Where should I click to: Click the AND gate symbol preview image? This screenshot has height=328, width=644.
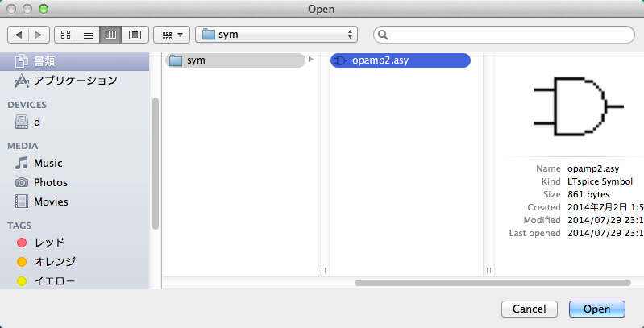[x=579, y=106]
